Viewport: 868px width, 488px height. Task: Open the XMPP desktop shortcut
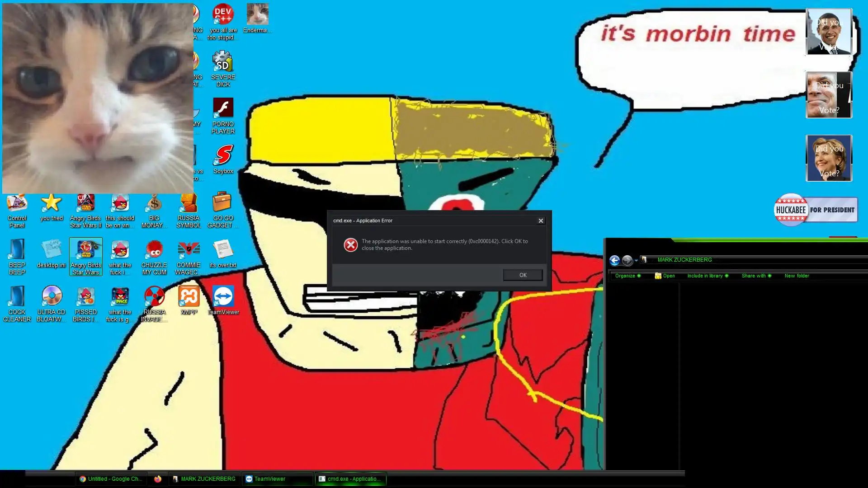pos(189,297)
